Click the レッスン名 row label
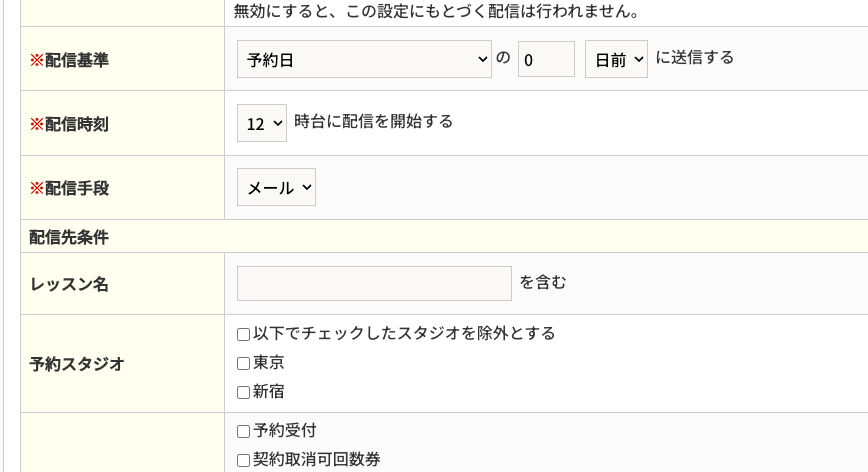 click(69, 284)
